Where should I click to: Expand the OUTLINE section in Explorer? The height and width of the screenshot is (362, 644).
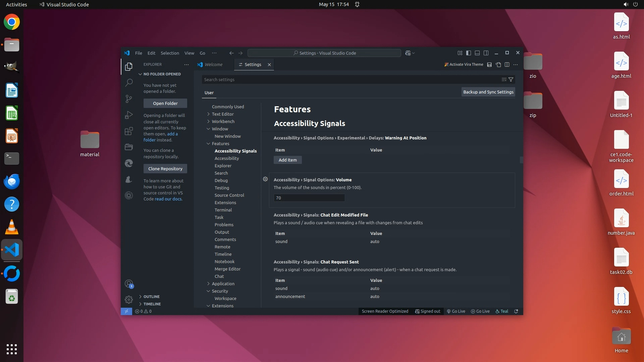(151, 297)
